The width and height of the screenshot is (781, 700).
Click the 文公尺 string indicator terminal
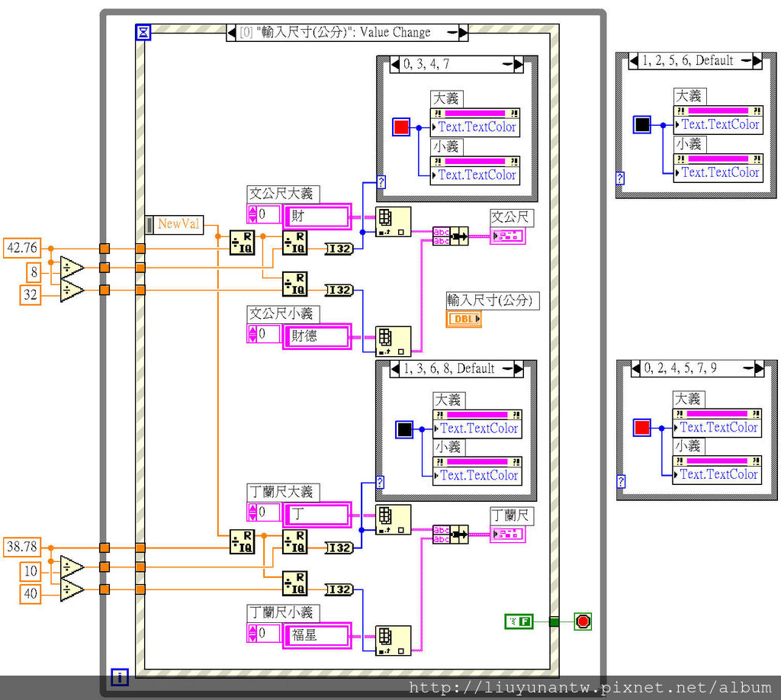tap(507, 236)
